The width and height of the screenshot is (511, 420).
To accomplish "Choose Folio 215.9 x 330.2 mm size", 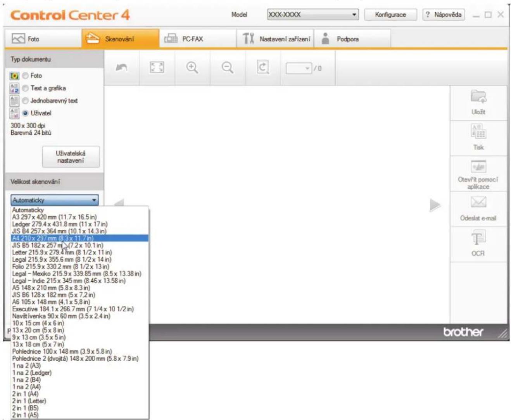I will [80, 267].
